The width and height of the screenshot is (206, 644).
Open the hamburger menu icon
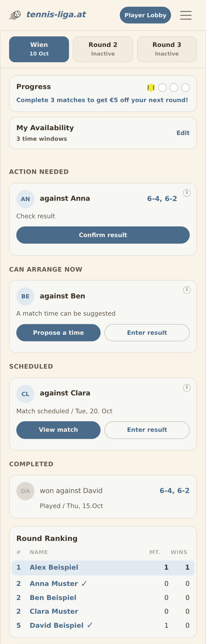186,15
